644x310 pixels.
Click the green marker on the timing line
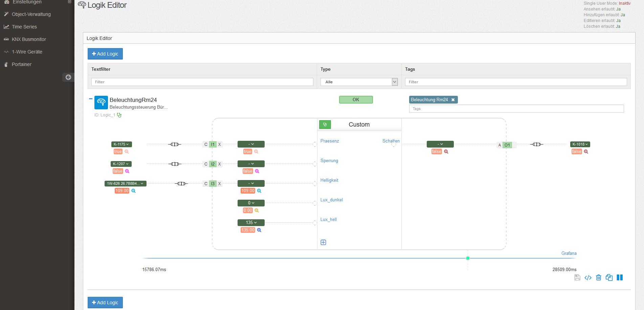click(468, 258)
